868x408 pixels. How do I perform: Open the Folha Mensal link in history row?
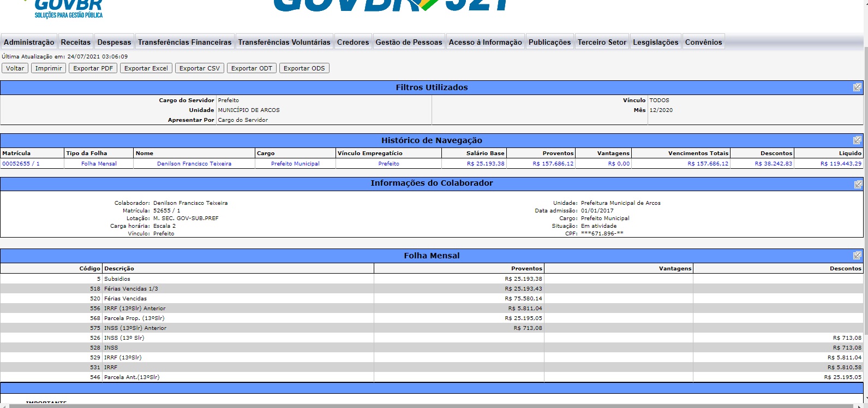(x=99, y=163)
